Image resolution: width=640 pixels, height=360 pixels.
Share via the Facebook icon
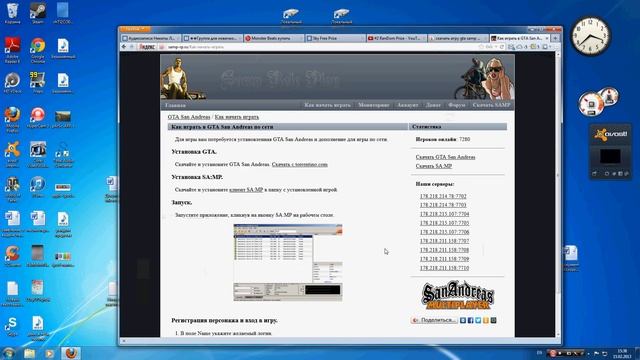click(x=470, y=320)
